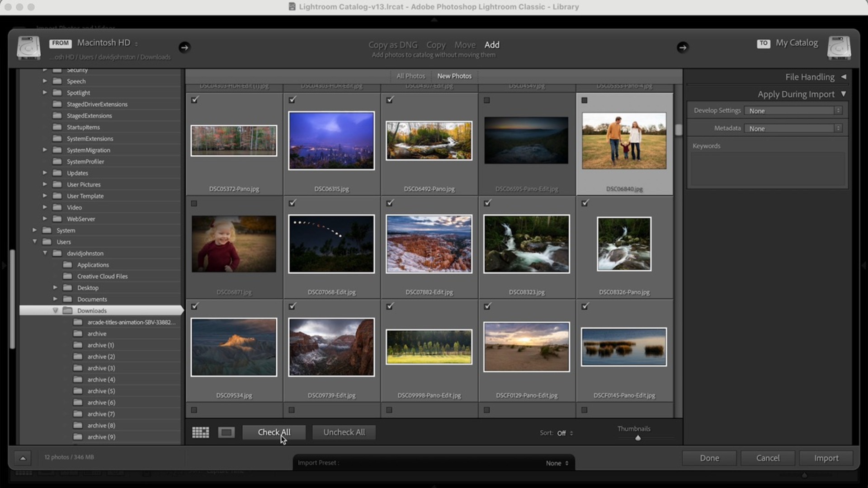This screenshot has width=868, height=488.
Task: Switch to grid view icon
Action: point(200,432)
